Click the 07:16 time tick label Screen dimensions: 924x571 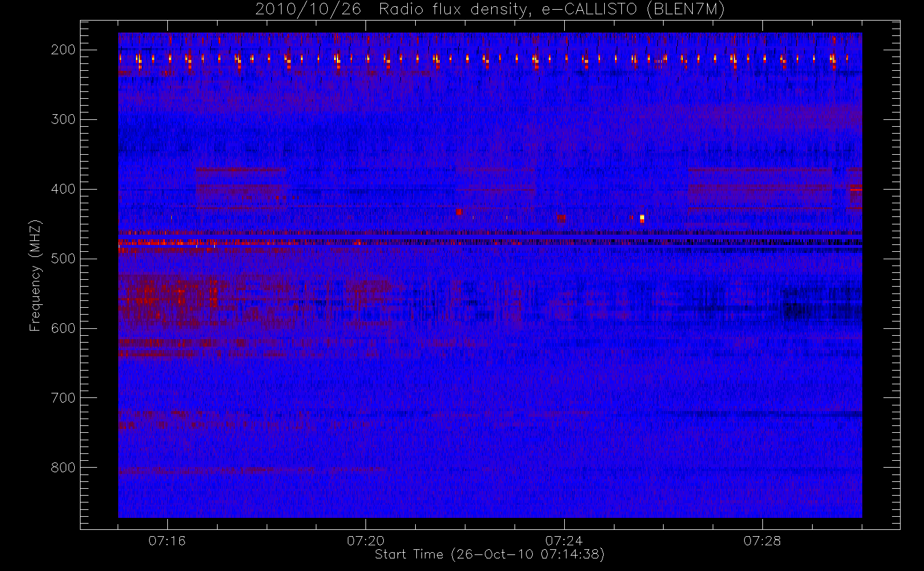(167, 541)
